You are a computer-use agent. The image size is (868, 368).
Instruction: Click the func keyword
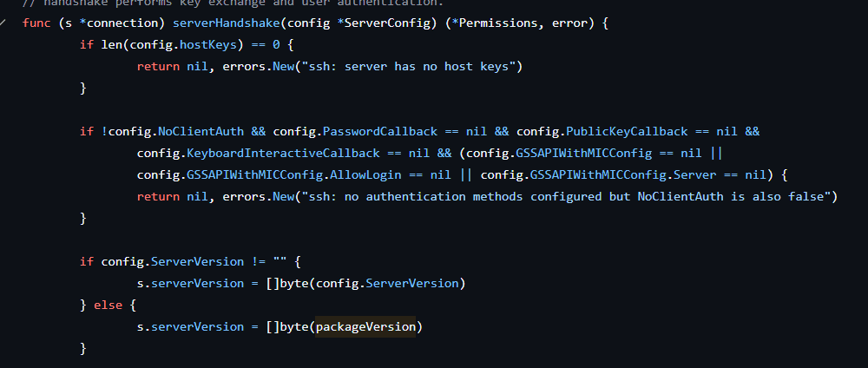pyautogui.click(x=37, y=23)
